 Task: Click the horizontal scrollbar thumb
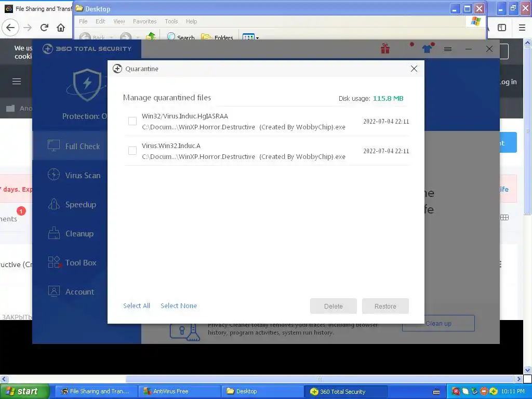320,379
